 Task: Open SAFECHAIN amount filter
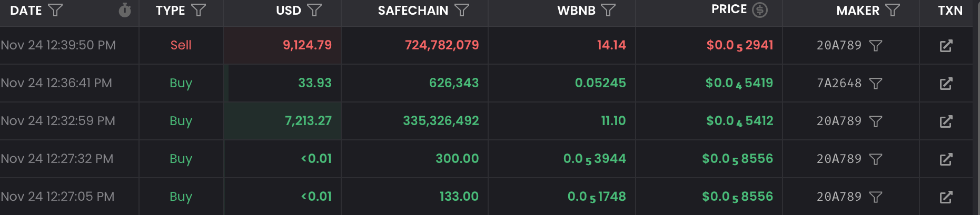[462, 11]
